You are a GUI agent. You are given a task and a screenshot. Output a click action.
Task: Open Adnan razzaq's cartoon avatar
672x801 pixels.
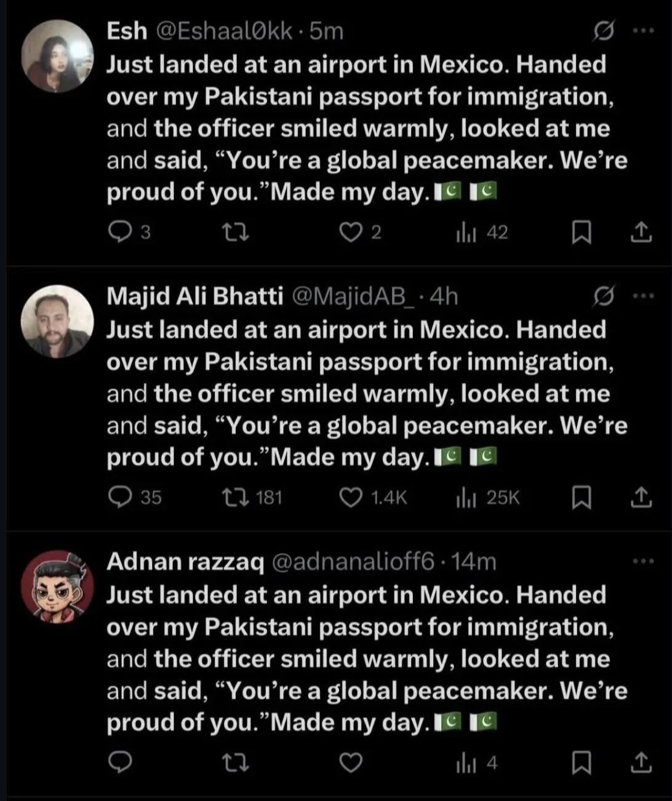click(x=57, y=587)
